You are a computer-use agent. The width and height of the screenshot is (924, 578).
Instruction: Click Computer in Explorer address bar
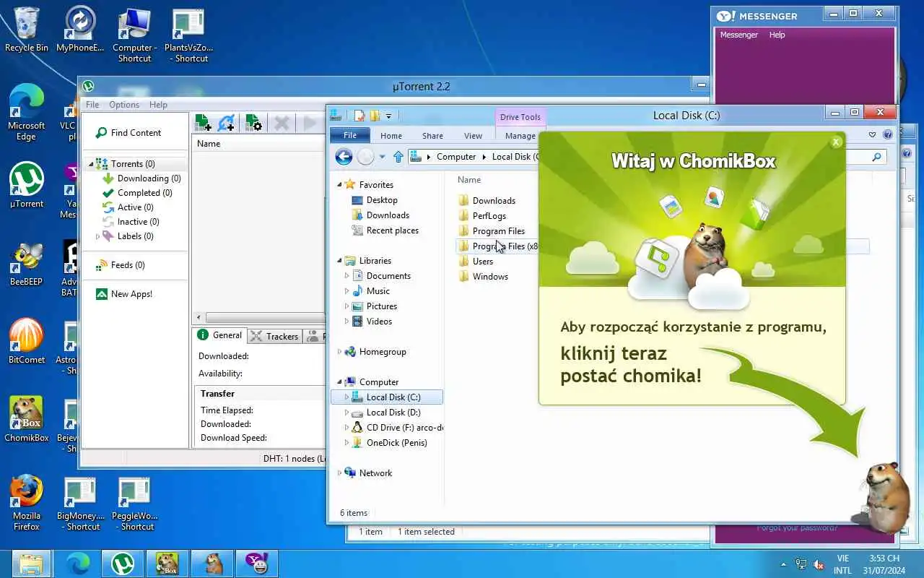point(456,157)
